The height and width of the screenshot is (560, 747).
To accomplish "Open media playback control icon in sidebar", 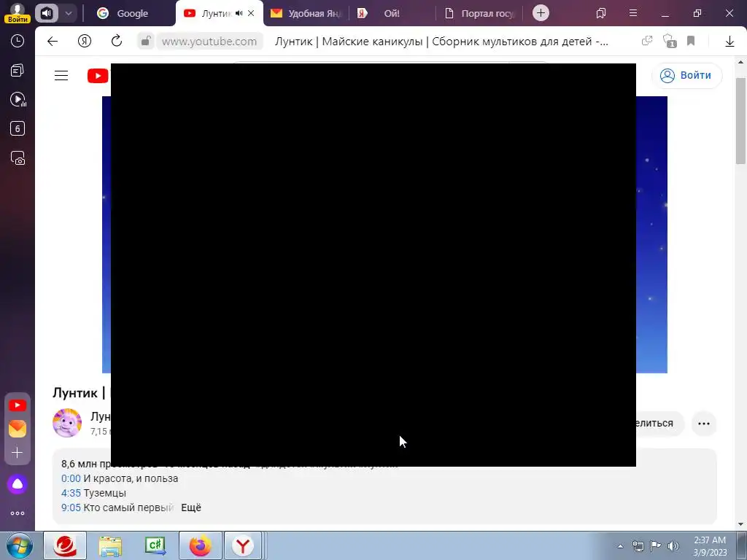I will (18, 99).
